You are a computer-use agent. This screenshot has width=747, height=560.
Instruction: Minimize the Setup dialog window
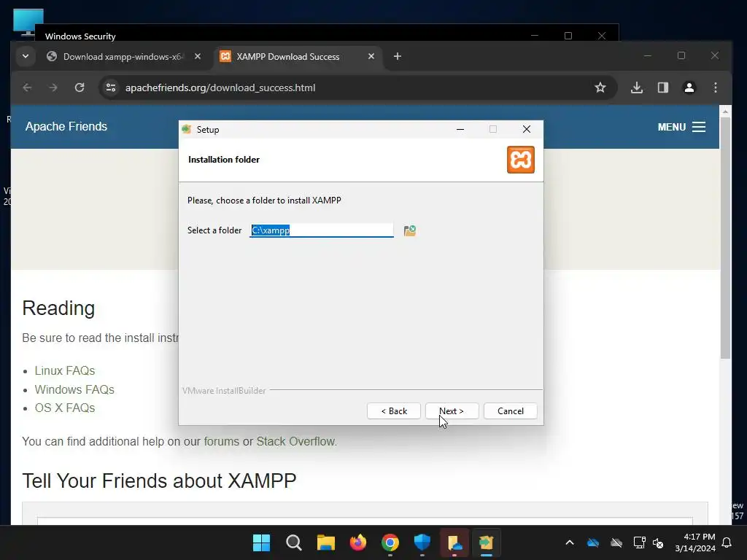click(x=460, y=130)
